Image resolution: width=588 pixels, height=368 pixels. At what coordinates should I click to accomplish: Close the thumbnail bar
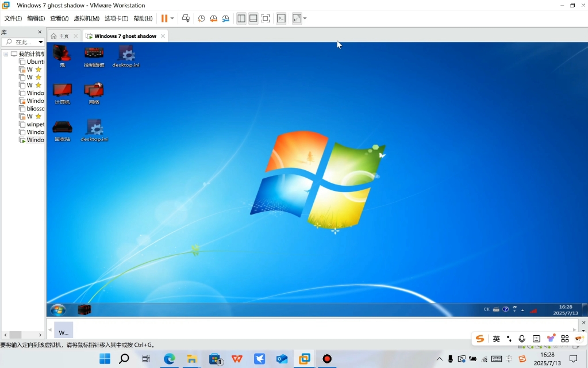click(583, 323)
